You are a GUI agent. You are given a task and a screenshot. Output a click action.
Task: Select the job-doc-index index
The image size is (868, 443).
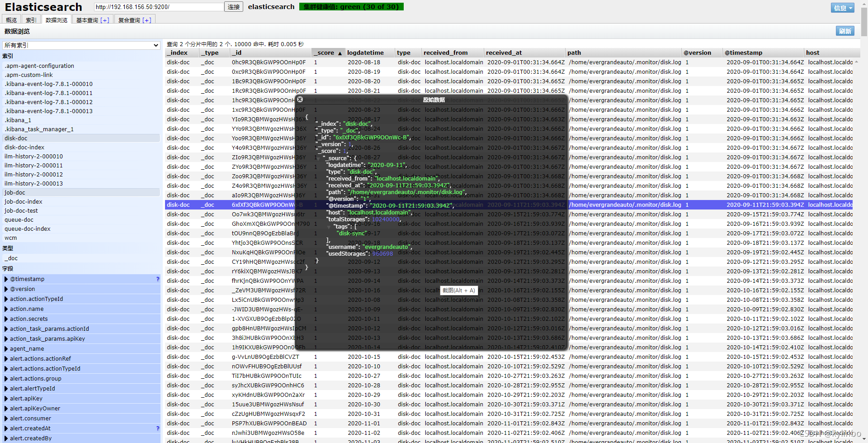point(81,202)
